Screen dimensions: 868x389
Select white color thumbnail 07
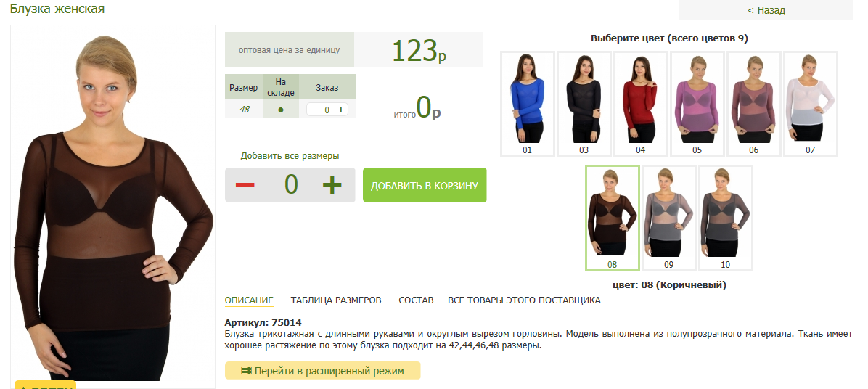[x=811, y=104]
